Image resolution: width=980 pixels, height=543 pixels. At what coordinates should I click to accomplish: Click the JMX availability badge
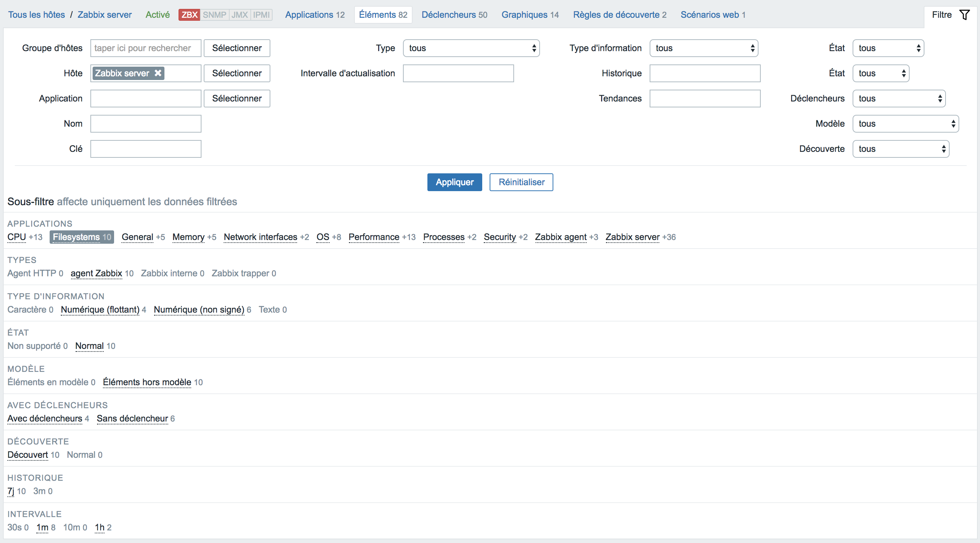[240, 15]
